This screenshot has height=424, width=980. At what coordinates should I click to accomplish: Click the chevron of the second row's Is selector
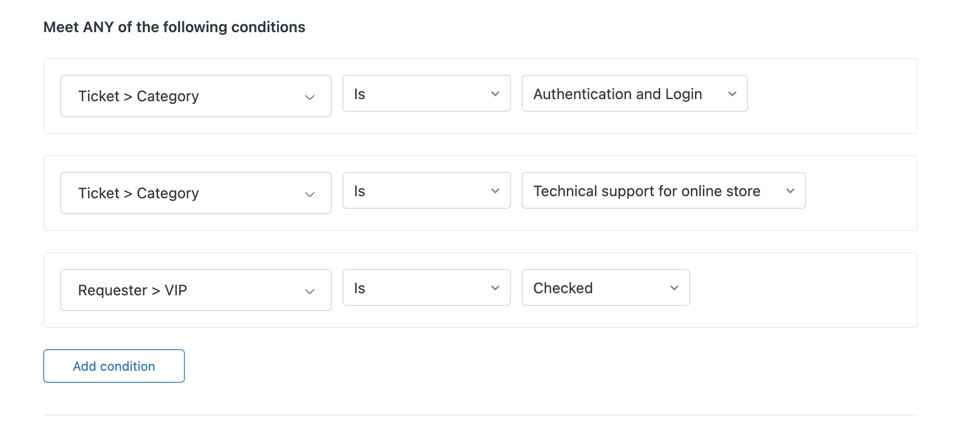[x=495, y=191]
